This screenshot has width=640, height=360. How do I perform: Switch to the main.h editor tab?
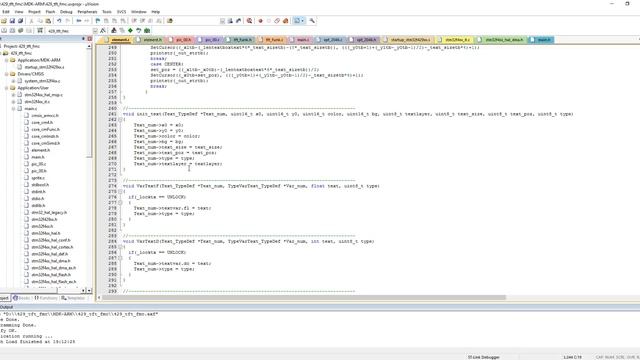pyautogui.click(x=541, y=40)
